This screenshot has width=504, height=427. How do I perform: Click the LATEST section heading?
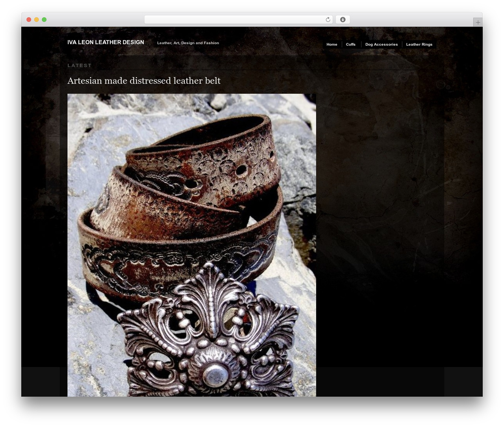point(80,65)
